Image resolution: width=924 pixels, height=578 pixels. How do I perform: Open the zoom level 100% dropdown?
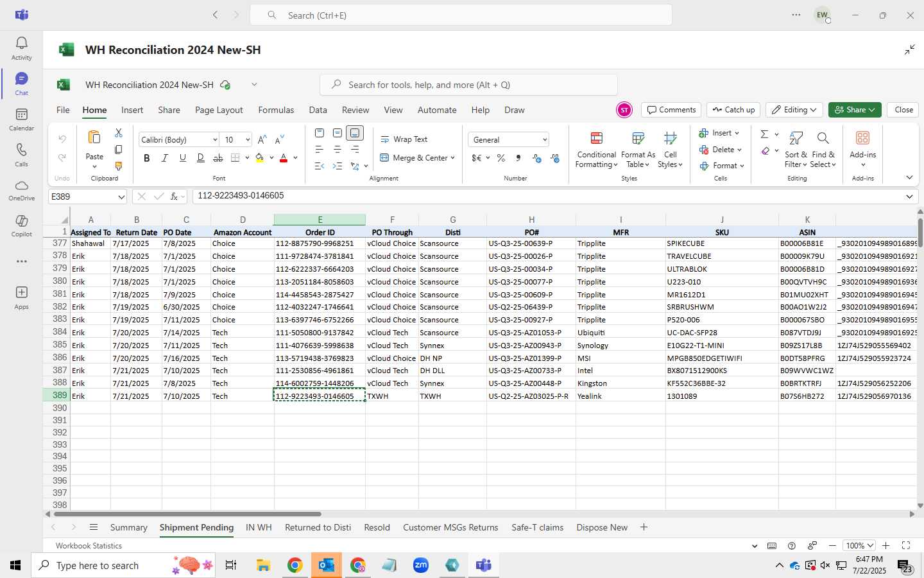tap(860, 545)
